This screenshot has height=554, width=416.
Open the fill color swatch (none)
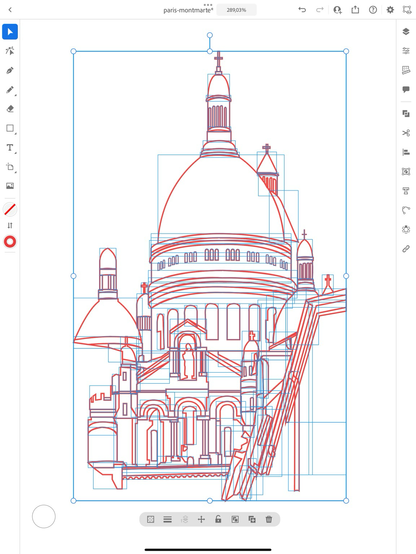click(10, 209)
